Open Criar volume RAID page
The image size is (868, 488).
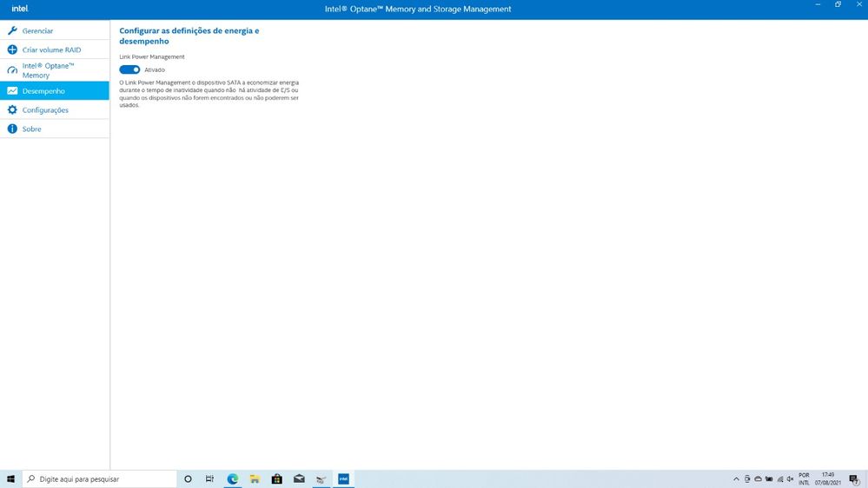pyautogui.click(x=54, y=49)
